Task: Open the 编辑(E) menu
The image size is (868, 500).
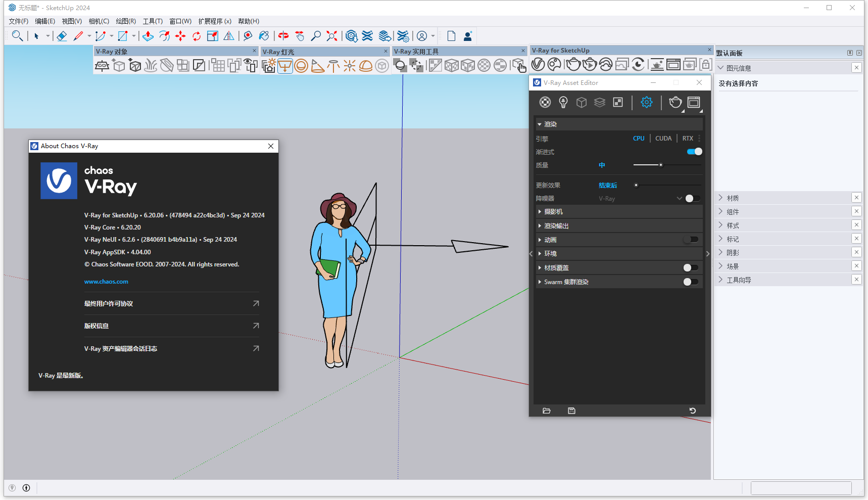Action: point(45,21)
